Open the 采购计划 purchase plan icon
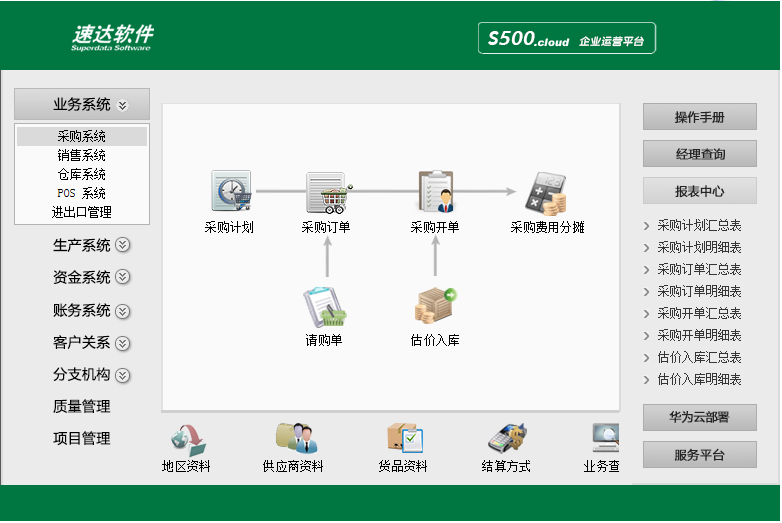 click(x=231, y=191)
